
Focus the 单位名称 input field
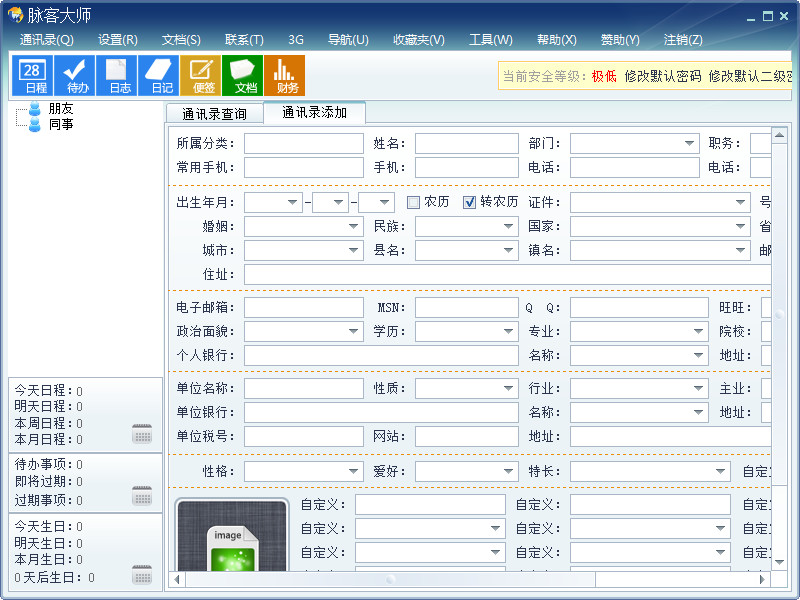pyautogui.click(x=304, y=388)
